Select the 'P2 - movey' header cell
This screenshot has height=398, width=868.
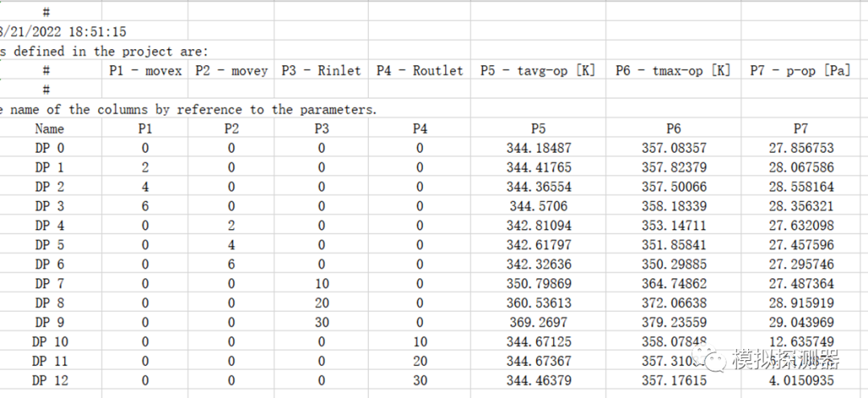coord(231,70)
